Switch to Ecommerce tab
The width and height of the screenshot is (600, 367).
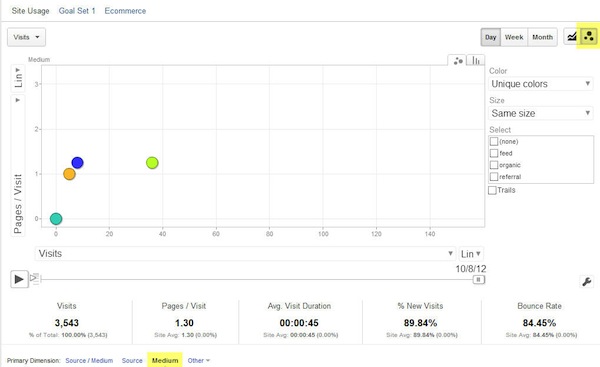[x=125, y=11]
